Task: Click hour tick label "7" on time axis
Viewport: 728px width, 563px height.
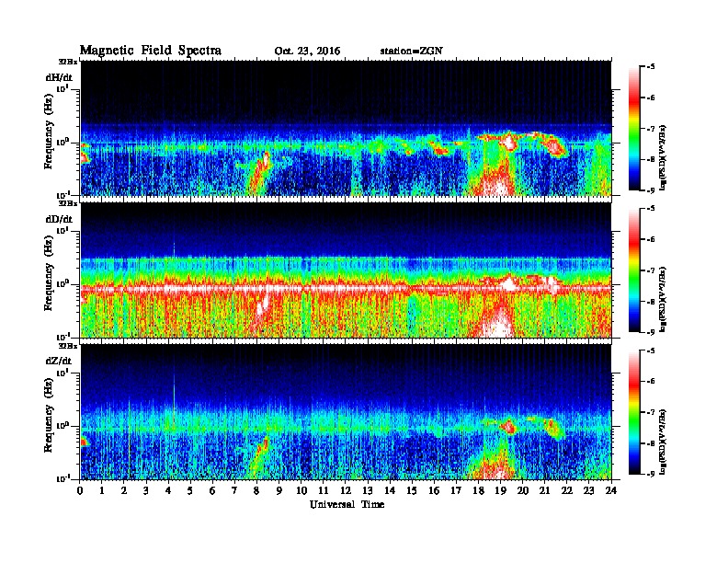Action: pyautogui.click(x=235, y=491)
